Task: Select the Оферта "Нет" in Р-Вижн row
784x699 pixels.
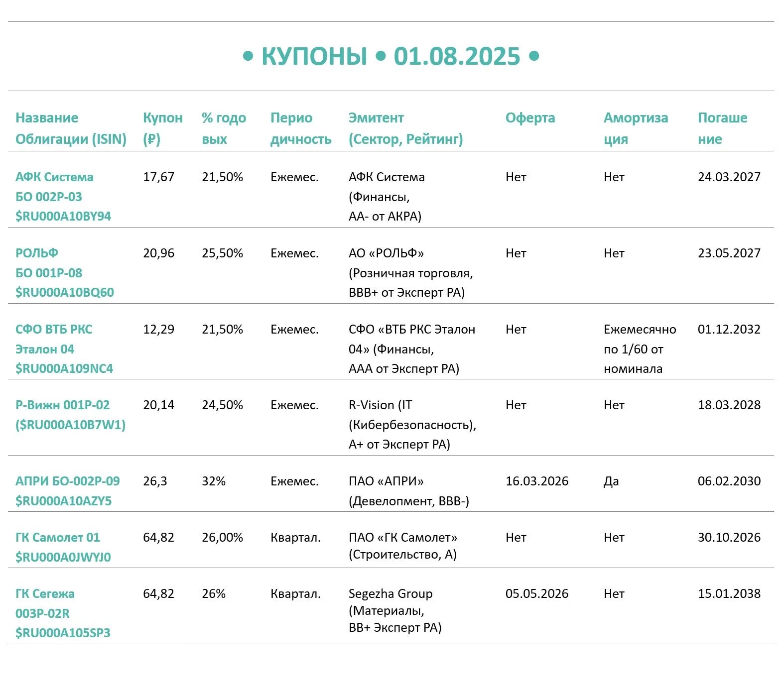Action: pyautogui.click(x=516, y=405)
